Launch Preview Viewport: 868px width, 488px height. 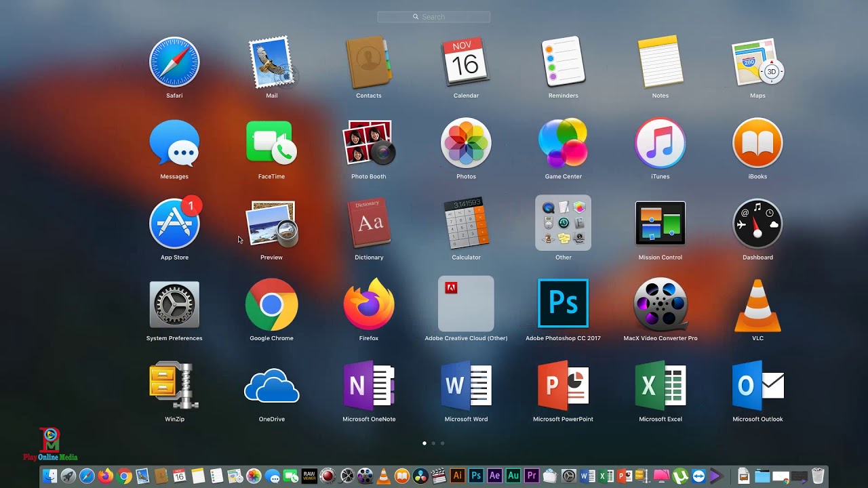(271, 224)
